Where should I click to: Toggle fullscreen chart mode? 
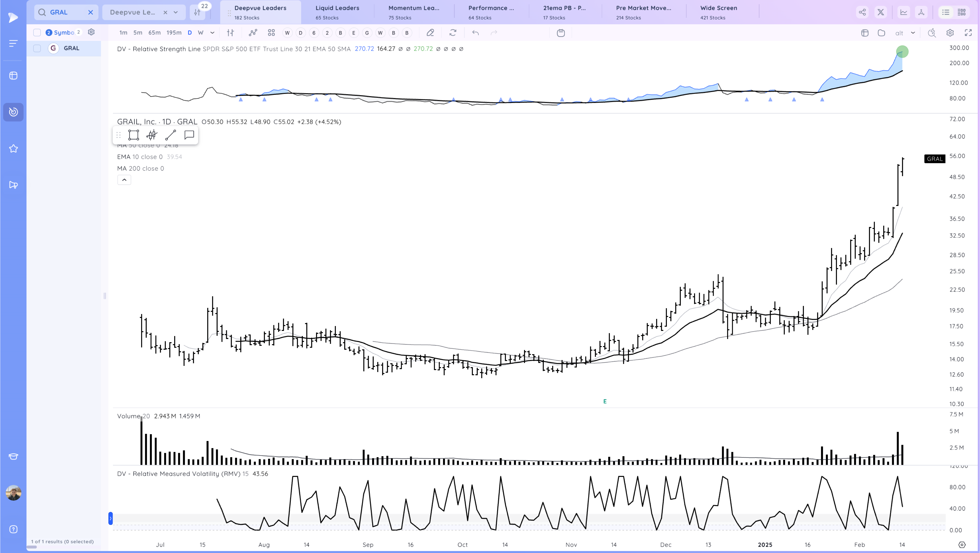pyautogui.click(x=968, y=33)
